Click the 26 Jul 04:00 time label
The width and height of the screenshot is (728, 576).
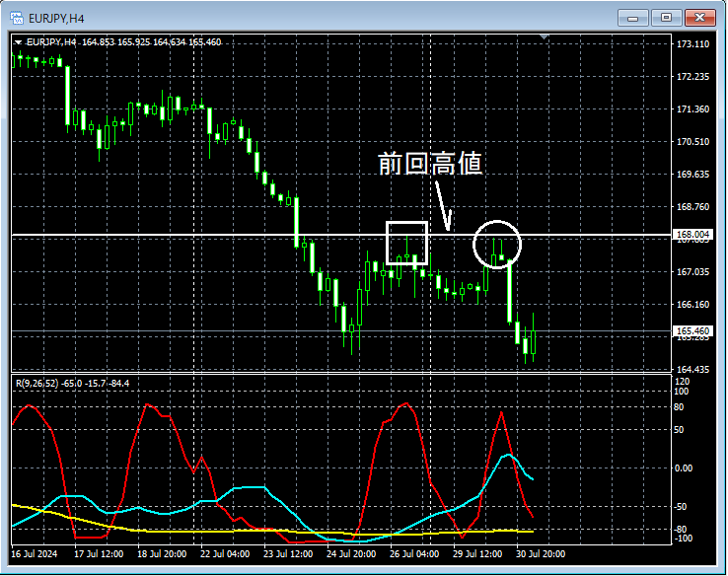click(x=414, y=554)
